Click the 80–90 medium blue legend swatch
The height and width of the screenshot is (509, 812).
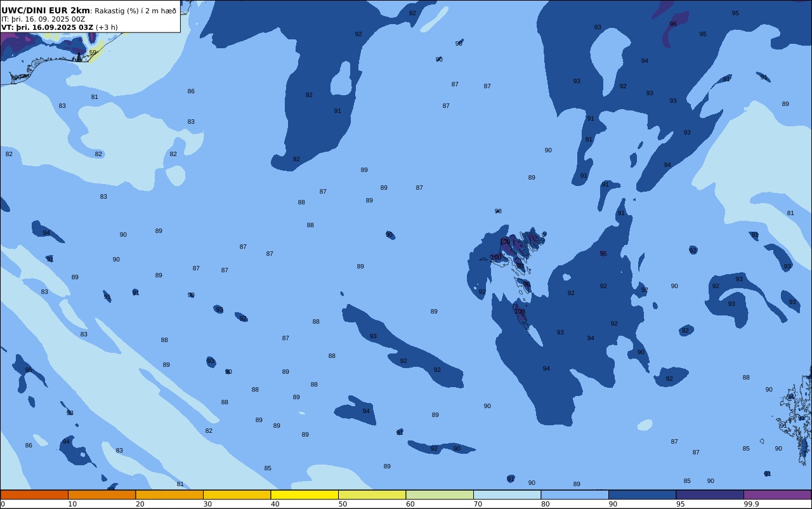click(x=575, y=494)
